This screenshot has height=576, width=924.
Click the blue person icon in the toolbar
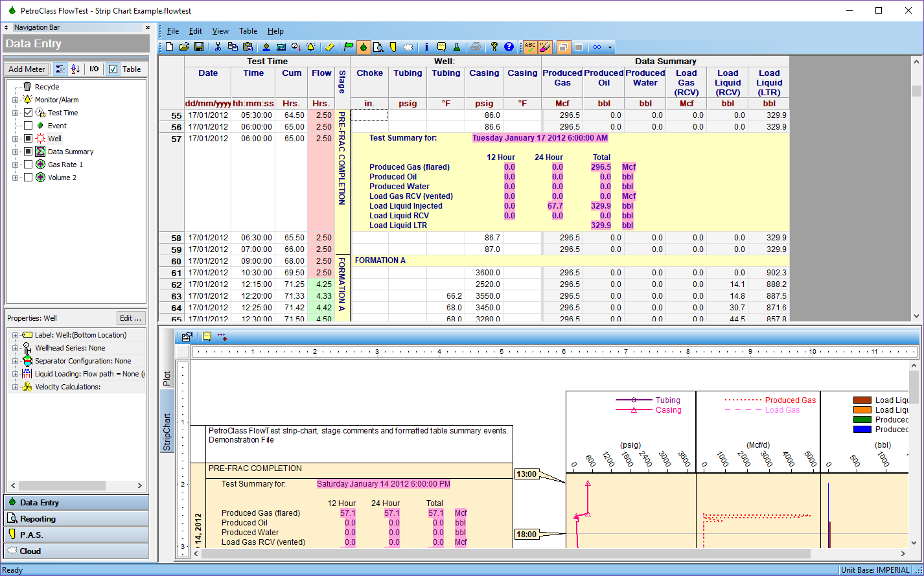click(x=266, y=47)
